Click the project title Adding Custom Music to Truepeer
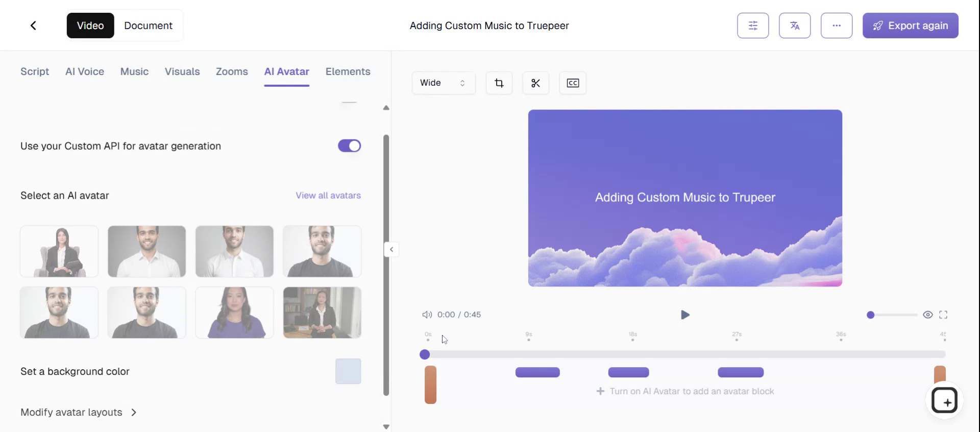This screenshot has height=432, width=980. point(489,26)
